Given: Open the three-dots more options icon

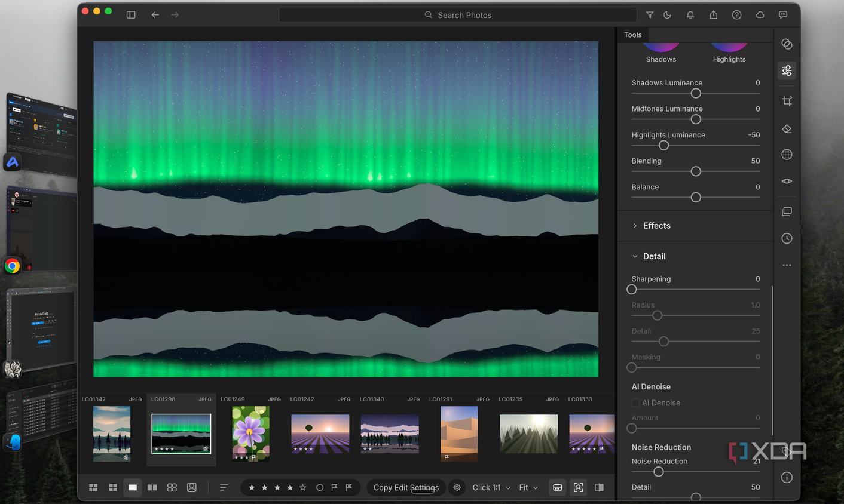Looking at the screenshot, I should coord(787,265).
